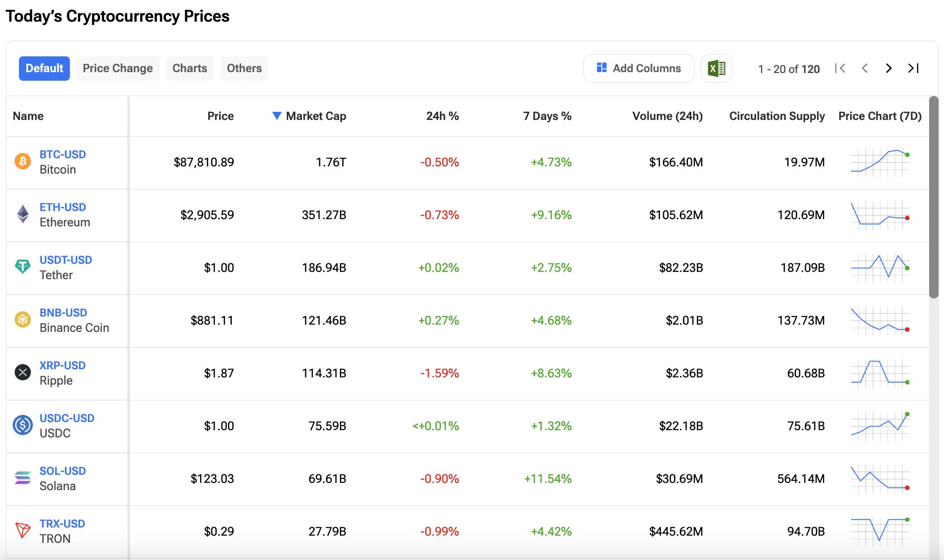The width and height of the screenshot is (944, 560).
Task: Open the Market Cap sort dropdown arrow
Action: (x=277, y=116)
